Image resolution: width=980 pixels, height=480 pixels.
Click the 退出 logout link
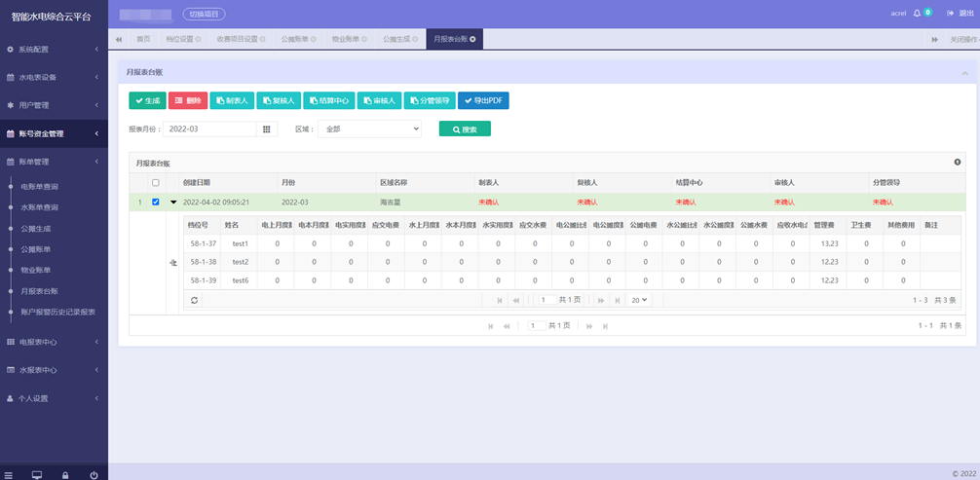point(961,13)
